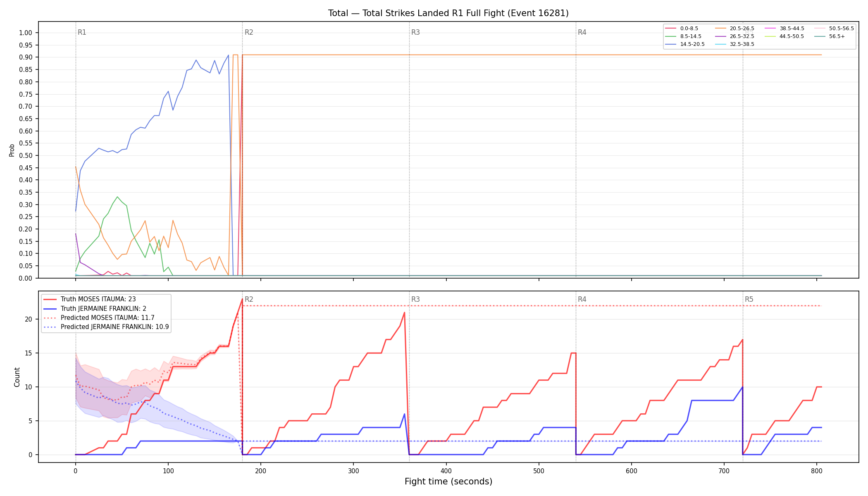Viewport: 868px width, 496px height.
Task: Click the red solid line swatch for Truth MOSES ITAUMA
Action: pos(50,299)
